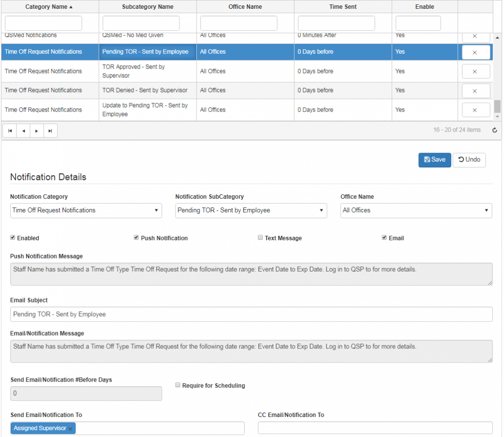The image size is (504, 437).
Task: Expand the Office Name dropdown
Action: [x=416, y=210]
